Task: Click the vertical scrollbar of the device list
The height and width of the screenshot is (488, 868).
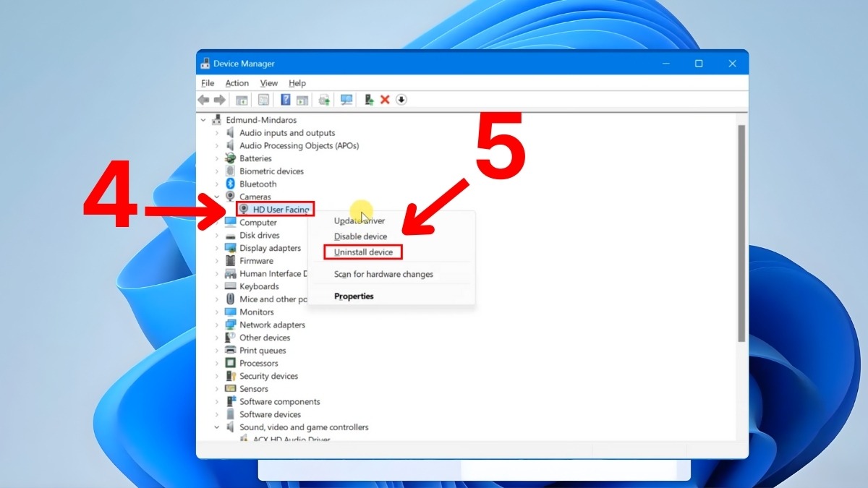Action: (741, 233)
